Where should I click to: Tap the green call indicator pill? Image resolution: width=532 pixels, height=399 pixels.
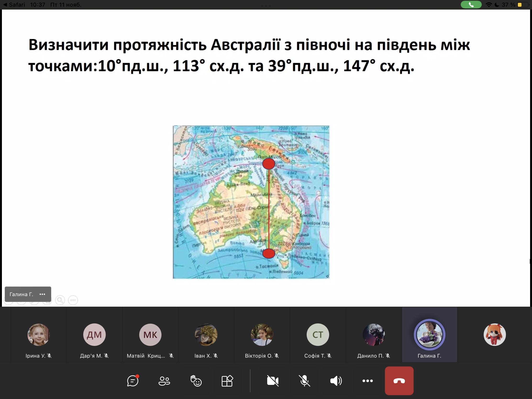click(x=471, y=5)
